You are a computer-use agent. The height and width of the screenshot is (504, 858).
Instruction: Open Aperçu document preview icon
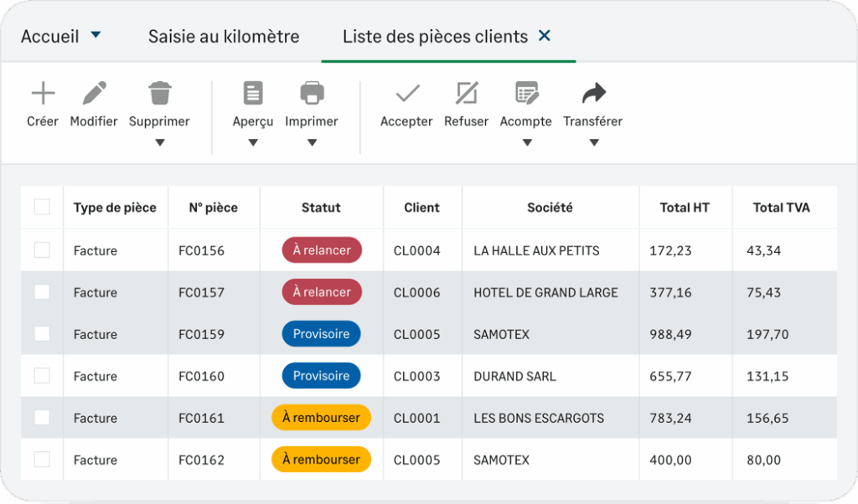pyautogui.click(x=253, y=93)
